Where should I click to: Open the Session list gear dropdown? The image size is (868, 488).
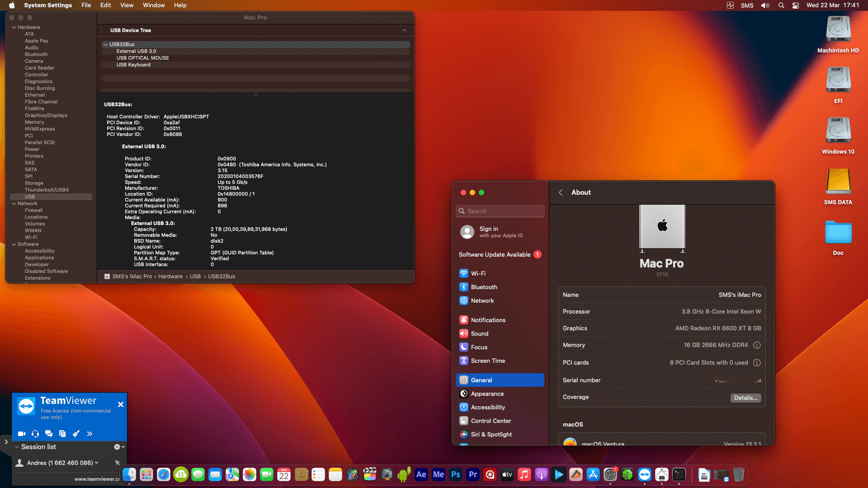118,446
